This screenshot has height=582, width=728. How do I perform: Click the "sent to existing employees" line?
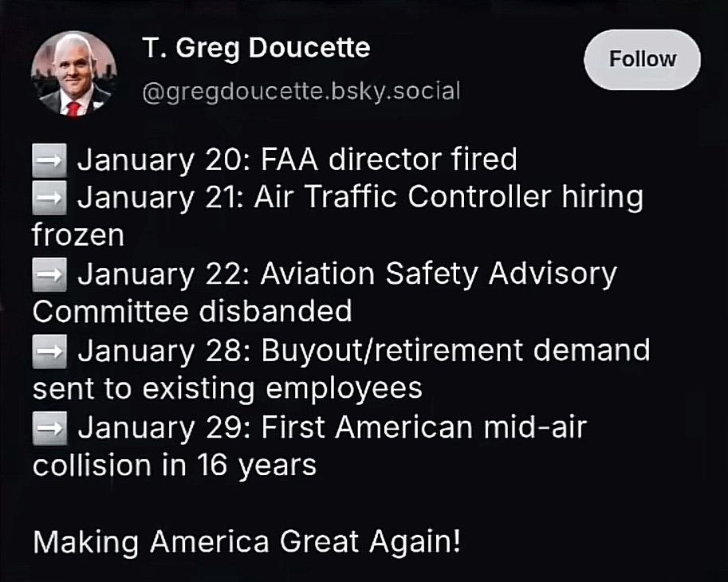click(227, 389)
